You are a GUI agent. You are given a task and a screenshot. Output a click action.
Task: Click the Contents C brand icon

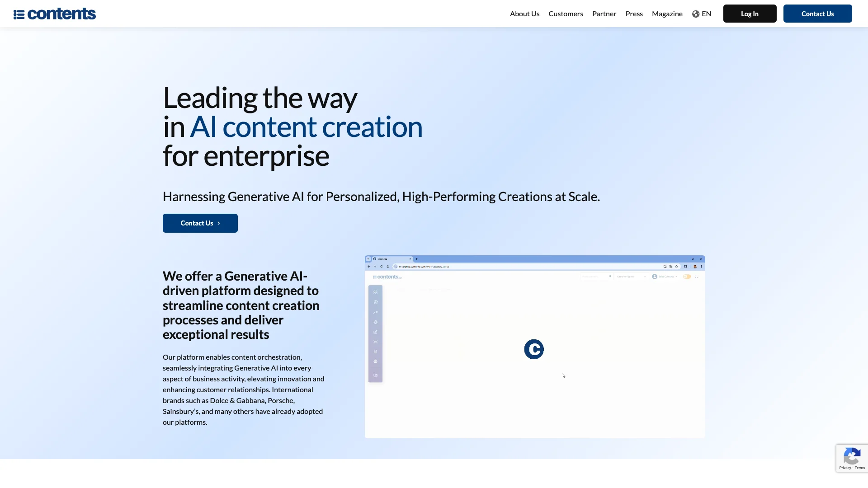click(x=534, y=348)
